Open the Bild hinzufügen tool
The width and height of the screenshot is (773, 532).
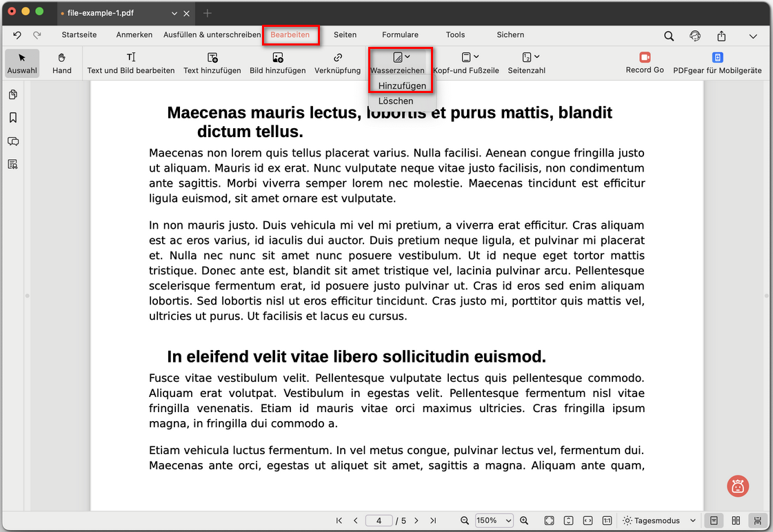tap(277, 62)
